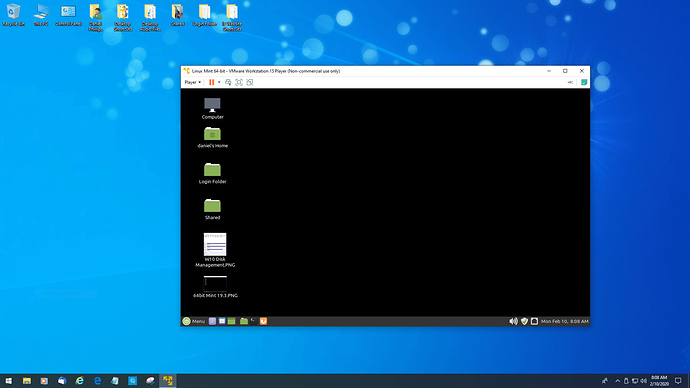The height and width of the screenshot is (388, 690).
Task: Open the Mint panel clock calendar
Action: 565,321
